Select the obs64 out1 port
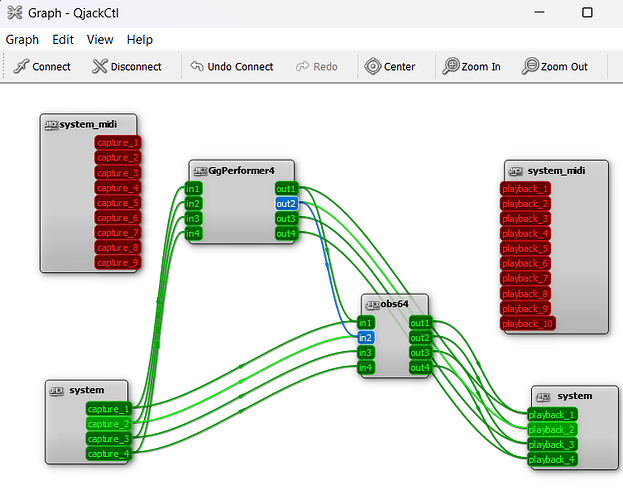The height and width of the screenshot is (500, 623). pyautogui.click(x=420, y=323)
